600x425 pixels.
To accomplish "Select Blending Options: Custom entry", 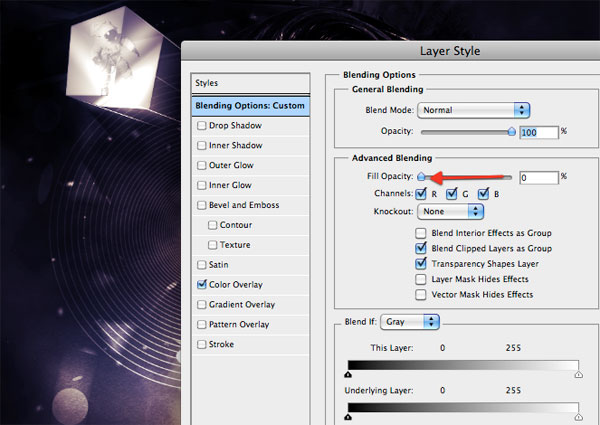I will pos(251,106).
